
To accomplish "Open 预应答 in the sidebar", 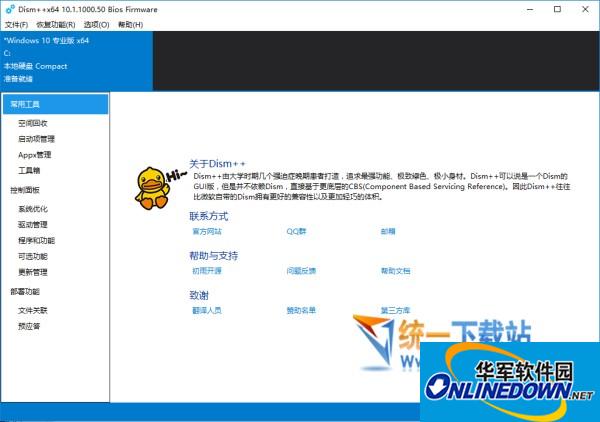I will (29, 326).
